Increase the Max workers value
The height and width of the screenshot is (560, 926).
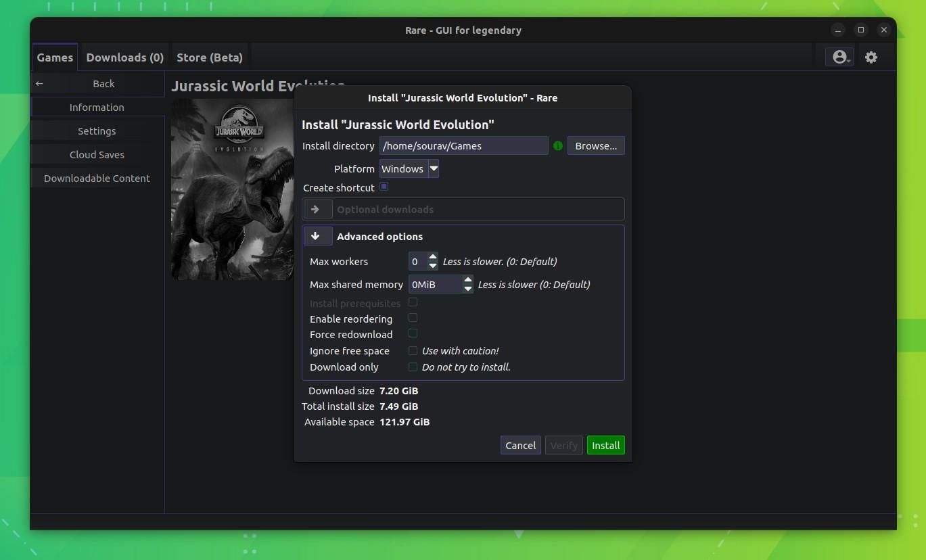click(x=434, y=258)
